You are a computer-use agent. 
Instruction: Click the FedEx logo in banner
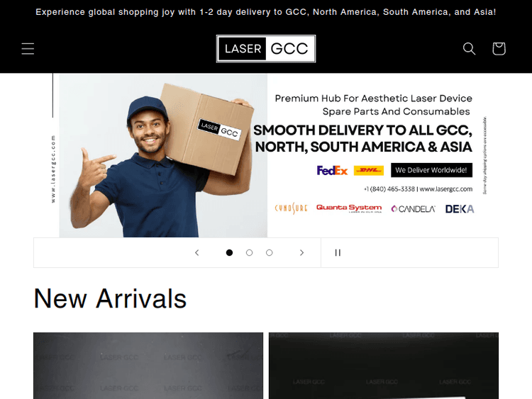click(332, 170)
